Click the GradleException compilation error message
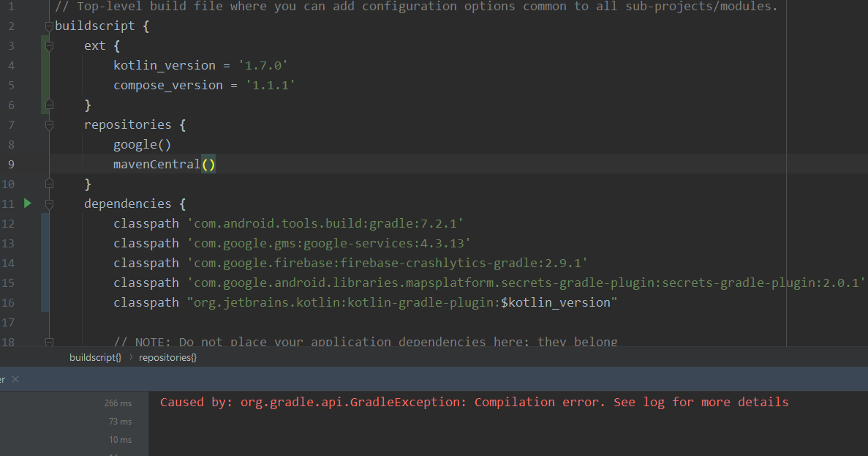Image resolution: width=868 pixels, height=456 pixels. 475,403
